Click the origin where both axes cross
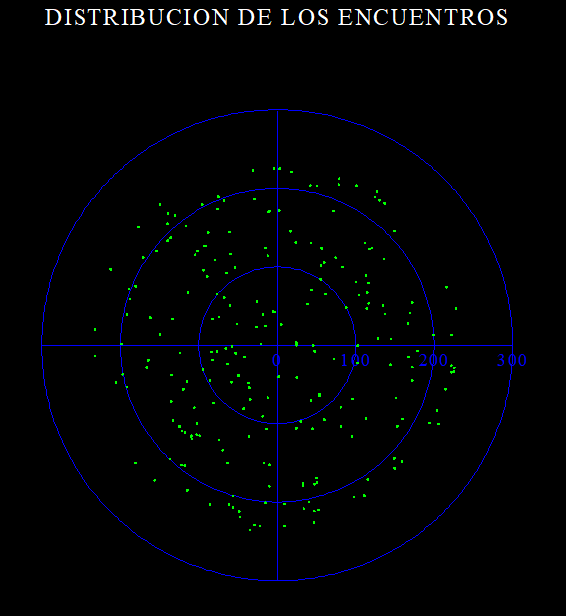 tap(277, 345)
